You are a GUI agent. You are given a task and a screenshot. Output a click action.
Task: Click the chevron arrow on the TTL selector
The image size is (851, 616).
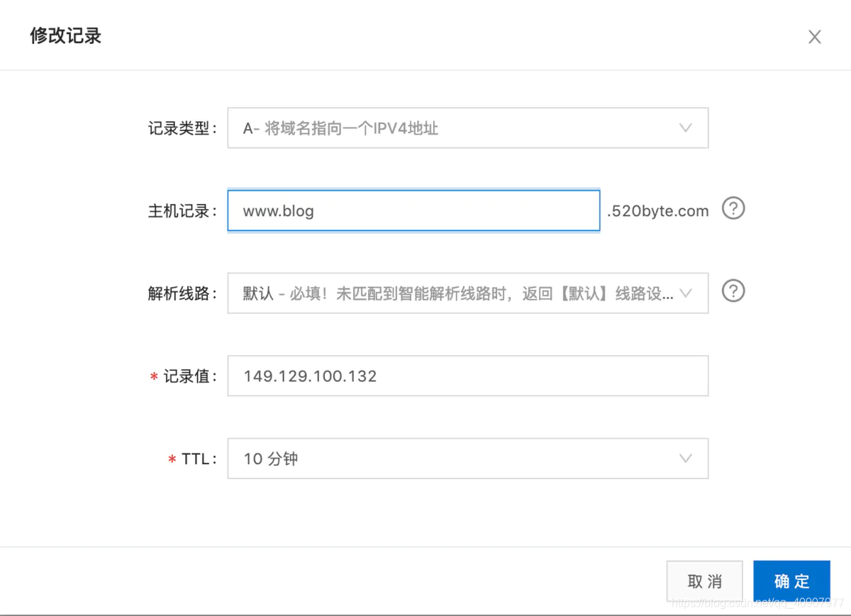click(685, 459)
